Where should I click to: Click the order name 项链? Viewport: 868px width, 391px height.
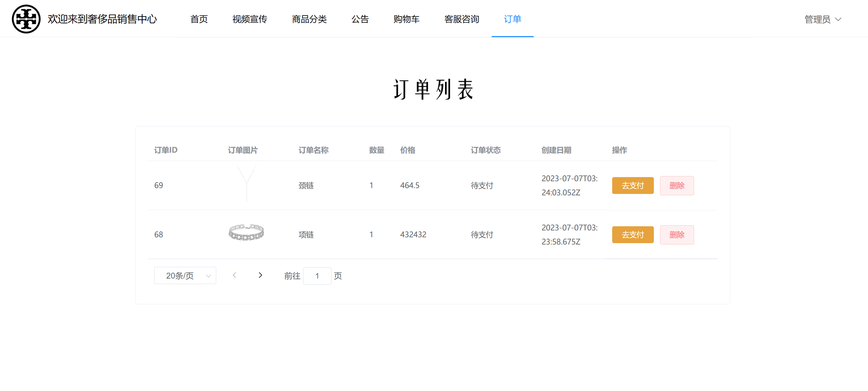click(x=306, y=235)
